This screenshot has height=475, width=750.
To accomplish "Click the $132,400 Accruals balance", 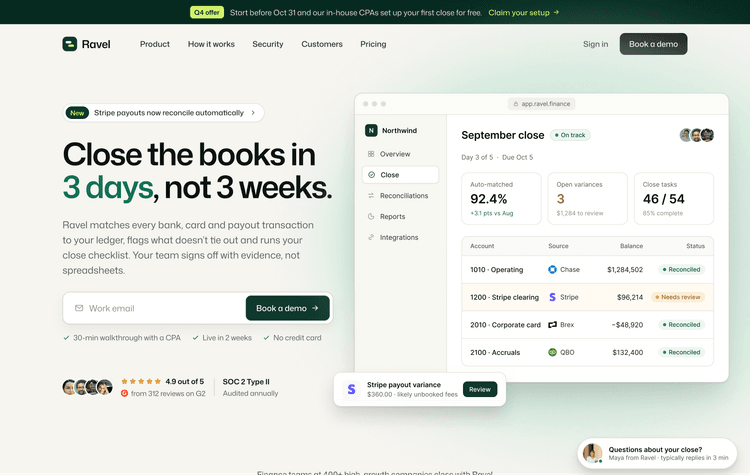I will point(628,352).
